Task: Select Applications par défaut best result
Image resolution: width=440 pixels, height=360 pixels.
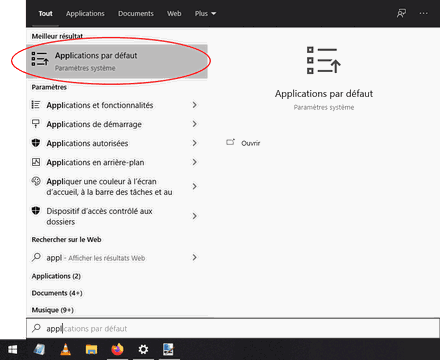Action: [117, 61]
